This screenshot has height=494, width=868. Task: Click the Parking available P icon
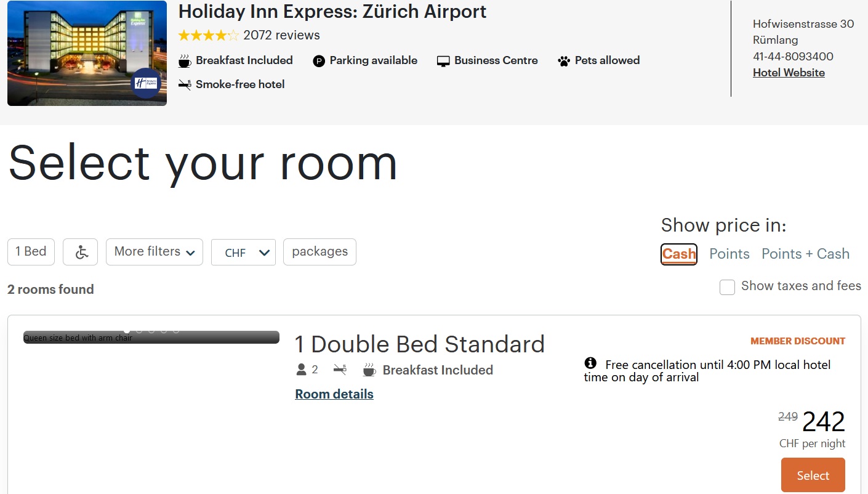pyautogui.click(x=318, y=61)
